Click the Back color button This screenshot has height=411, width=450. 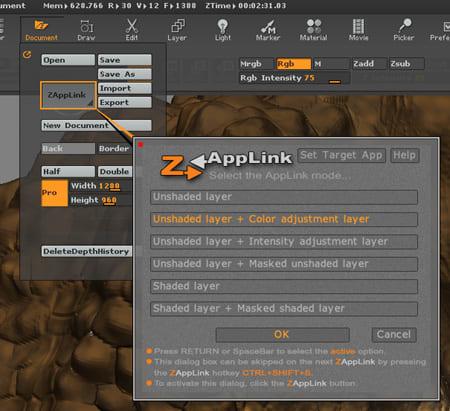tap(68, 148)
